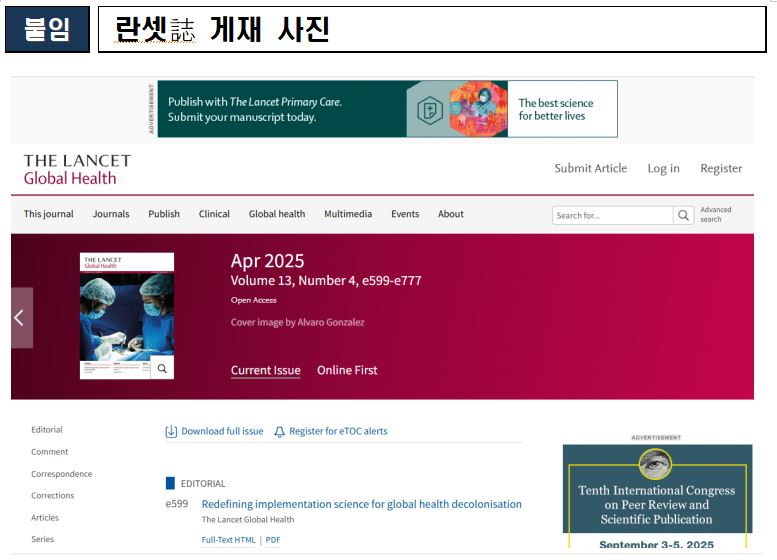Open the Multimedia menu item
The width and height of the screenshot is (777, 560).
[348, 214]
